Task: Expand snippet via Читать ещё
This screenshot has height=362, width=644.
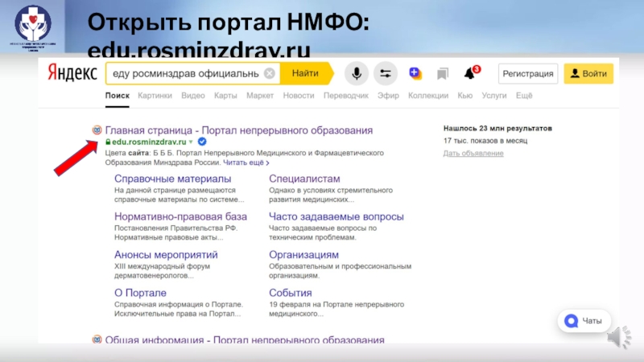Action: click(x=246, y=162)
